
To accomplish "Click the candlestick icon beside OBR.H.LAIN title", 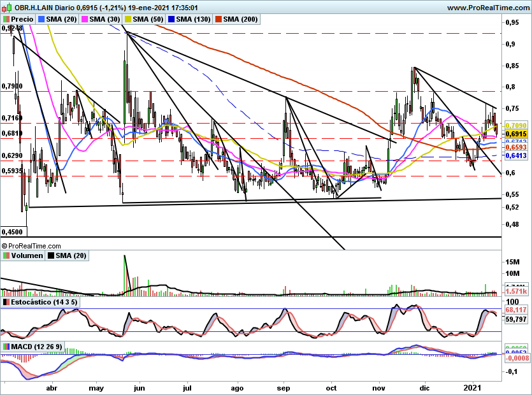I will pyautogui.click(x=8, y=7).
